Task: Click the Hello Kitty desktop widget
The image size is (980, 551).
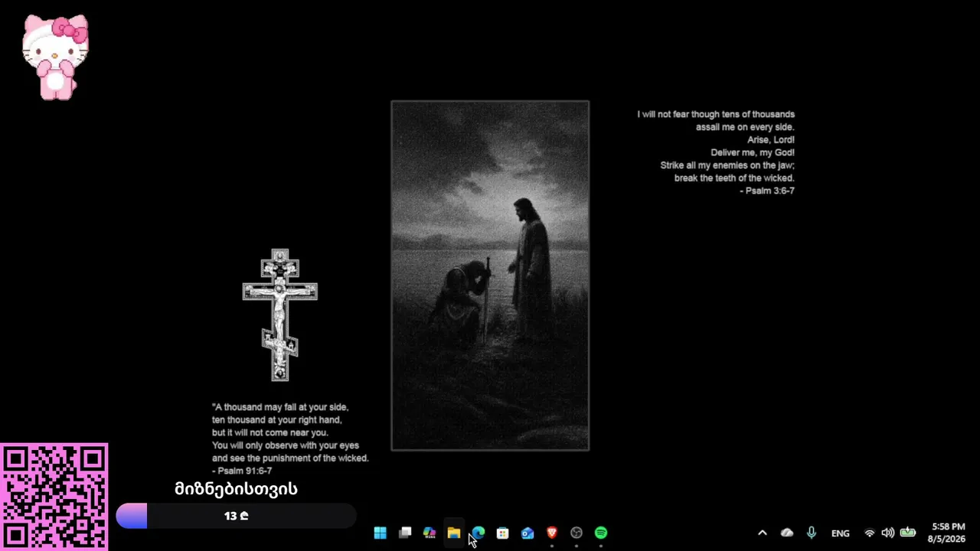Action: 55,57
